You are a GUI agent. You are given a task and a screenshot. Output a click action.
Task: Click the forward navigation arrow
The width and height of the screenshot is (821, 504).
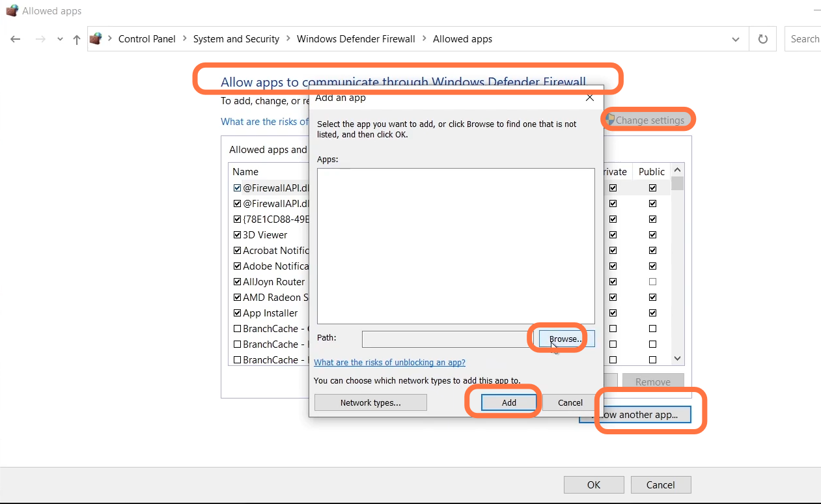pyautogui.click(x=40, y=39)
